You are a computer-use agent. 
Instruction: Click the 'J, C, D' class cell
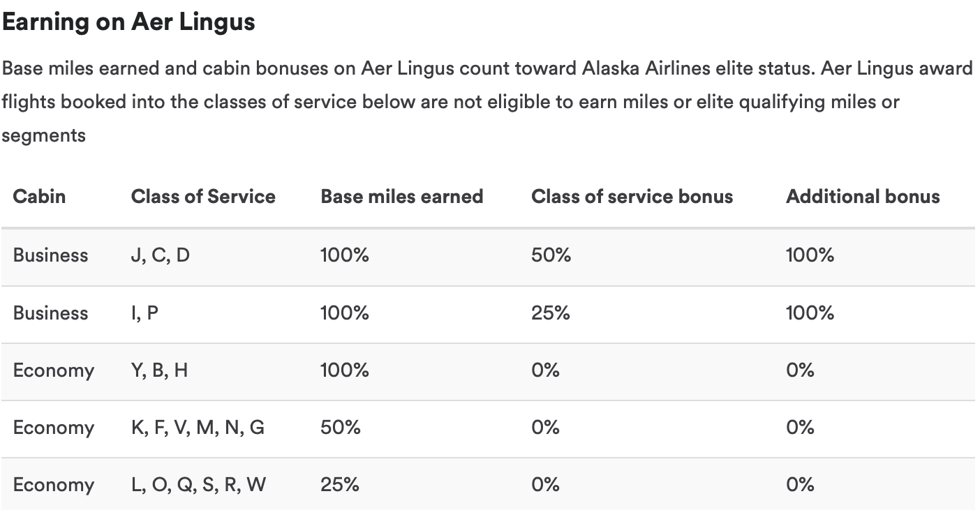pyautogui.click(x=161, y=255)
